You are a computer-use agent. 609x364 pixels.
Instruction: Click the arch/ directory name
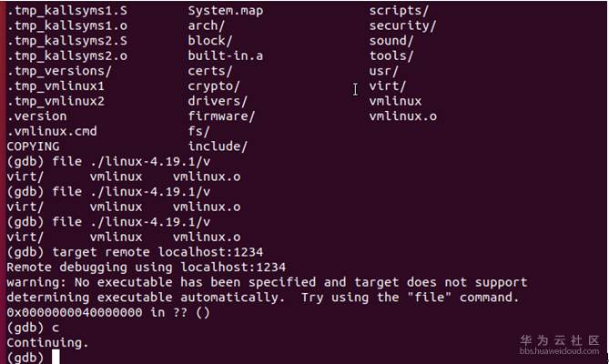pos(207,25)
